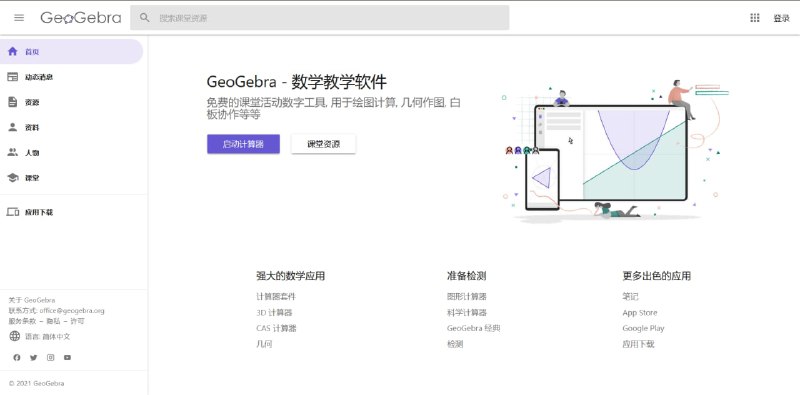This screenshot has height=395, width=800.
Task: Click the GeoGebra logo
Action: point(81,18)
